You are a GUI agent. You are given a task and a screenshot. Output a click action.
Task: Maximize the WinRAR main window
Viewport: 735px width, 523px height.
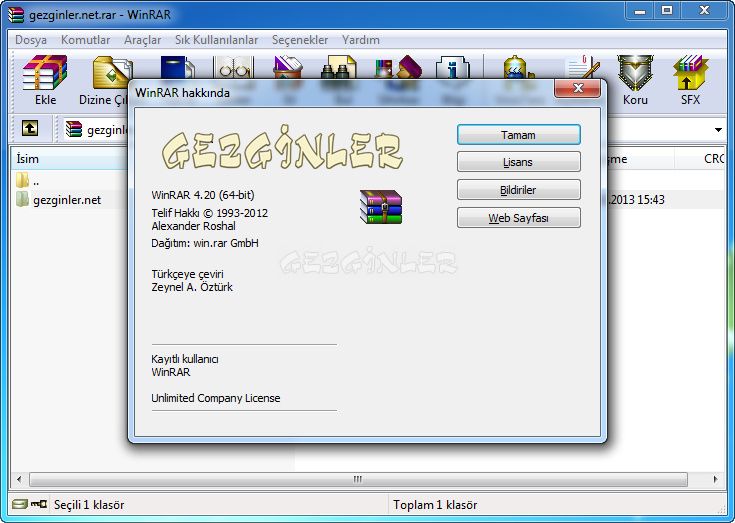[667, 10]
